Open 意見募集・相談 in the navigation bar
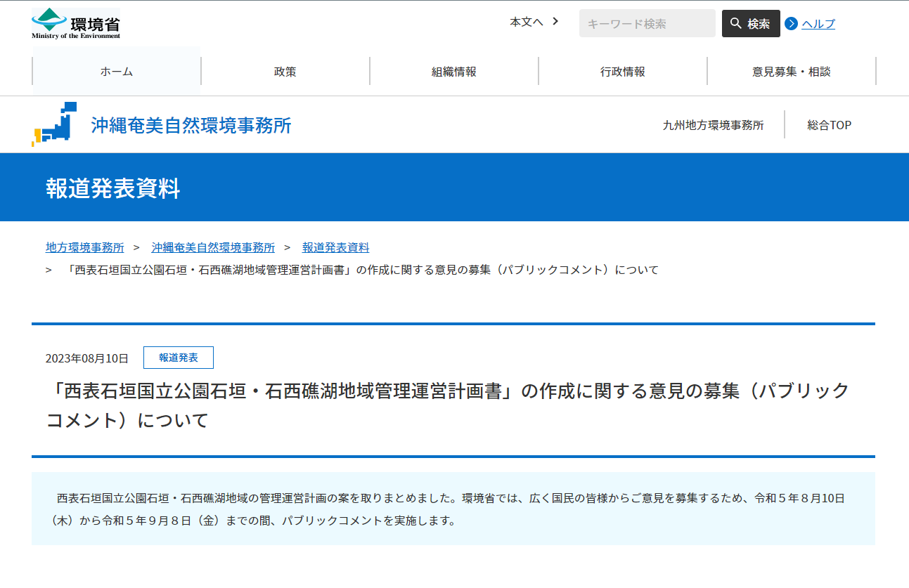This screenshot has width=909, height=588. click(x=791, y=71)
